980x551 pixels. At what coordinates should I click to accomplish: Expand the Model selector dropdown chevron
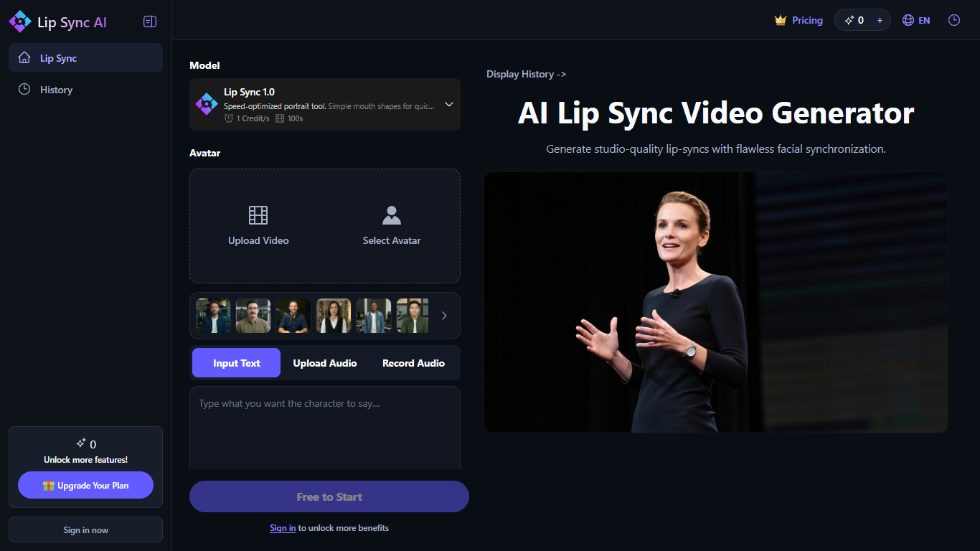[449, 104]
